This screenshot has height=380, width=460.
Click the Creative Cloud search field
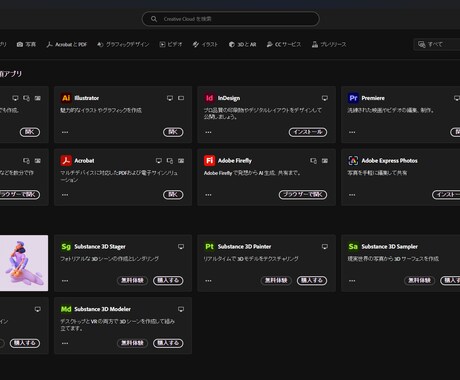[x=230, y=19]
